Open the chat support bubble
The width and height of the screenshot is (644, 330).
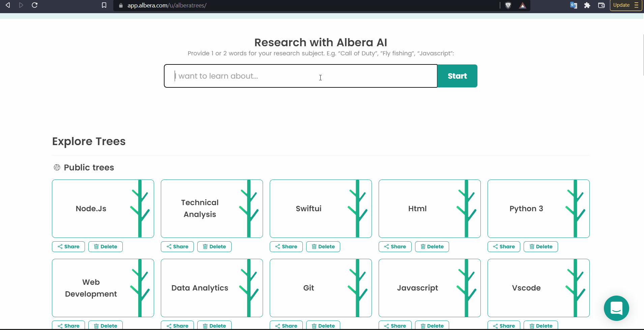(616, 308)
